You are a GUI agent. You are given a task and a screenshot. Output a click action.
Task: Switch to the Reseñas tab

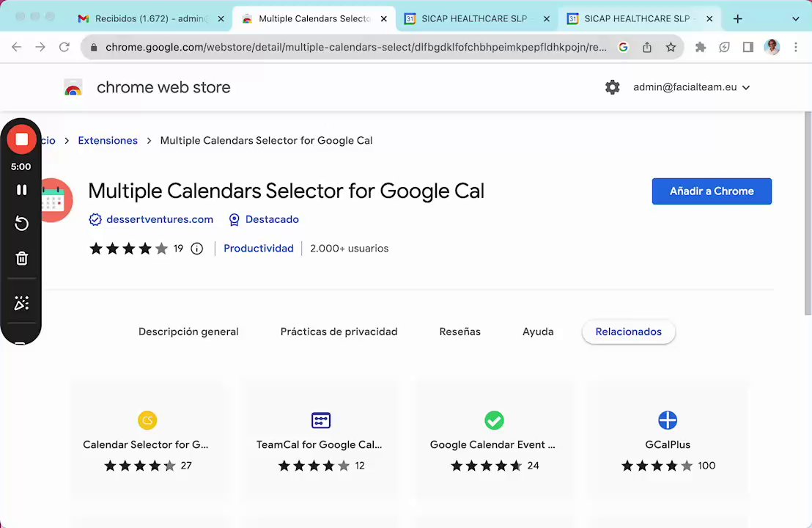click(x=459, y=331)
